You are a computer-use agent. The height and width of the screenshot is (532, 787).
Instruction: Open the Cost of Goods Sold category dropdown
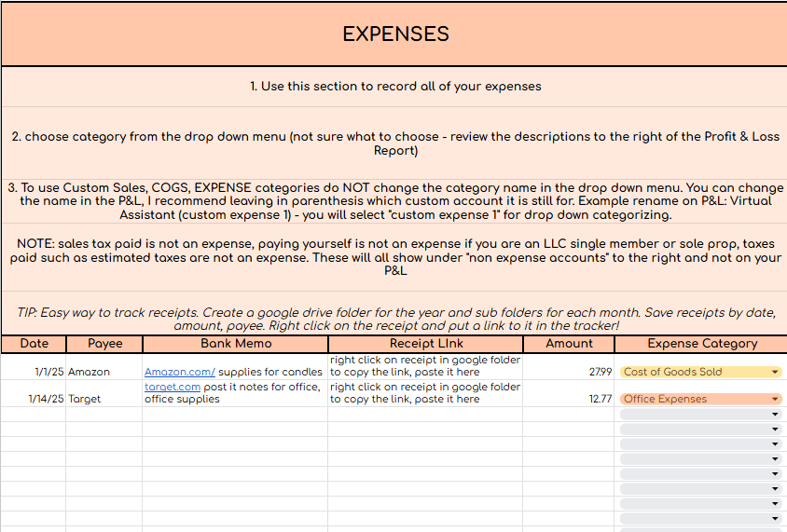701,372
